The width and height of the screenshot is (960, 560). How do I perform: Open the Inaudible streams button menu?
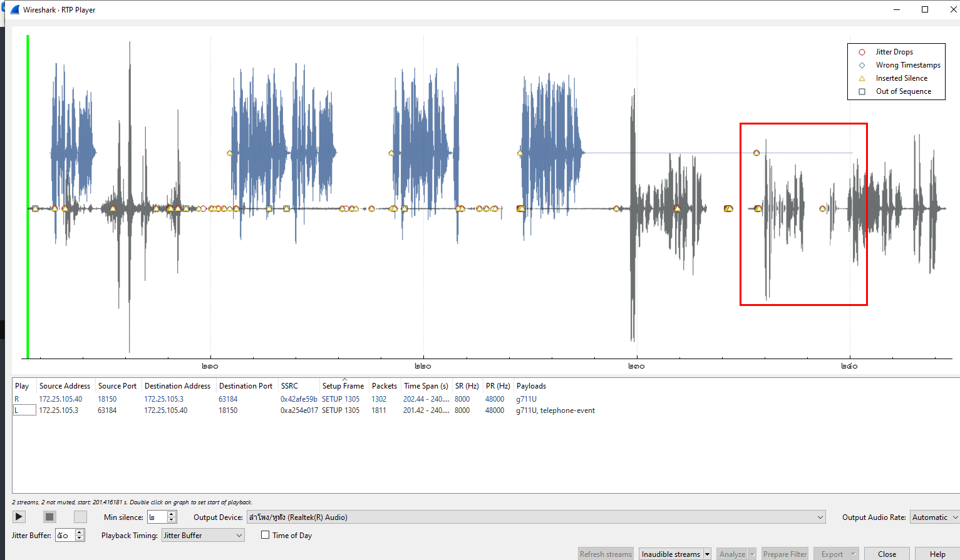[707, 554]
